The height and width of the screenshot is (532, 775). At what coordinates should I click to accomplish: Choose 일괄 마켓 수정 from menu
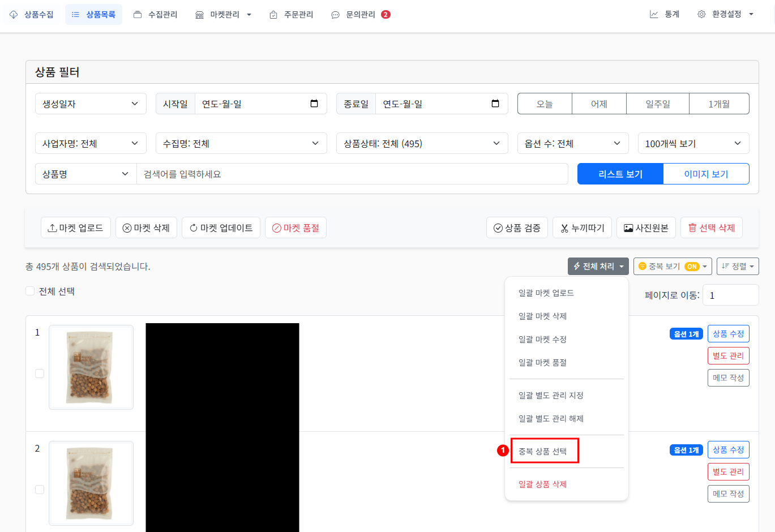coord(567,339)
